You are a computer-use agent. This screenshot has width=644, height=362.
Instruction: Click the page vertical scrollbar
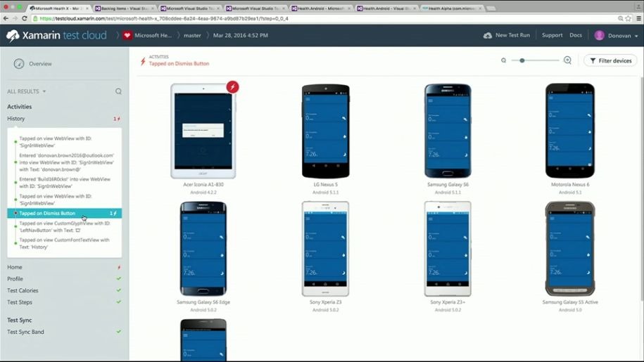pos(641,188)
